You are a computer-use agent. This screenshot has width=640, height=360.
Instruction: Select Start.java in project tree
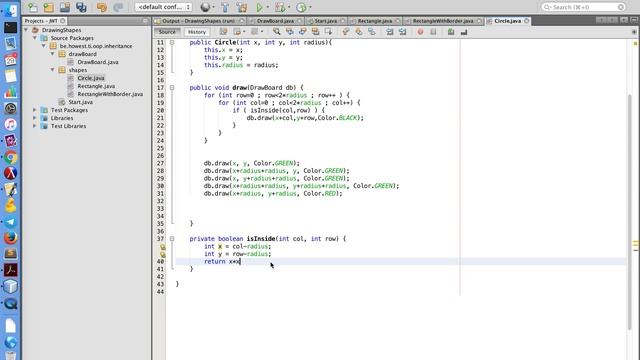(x=80, y=102)
